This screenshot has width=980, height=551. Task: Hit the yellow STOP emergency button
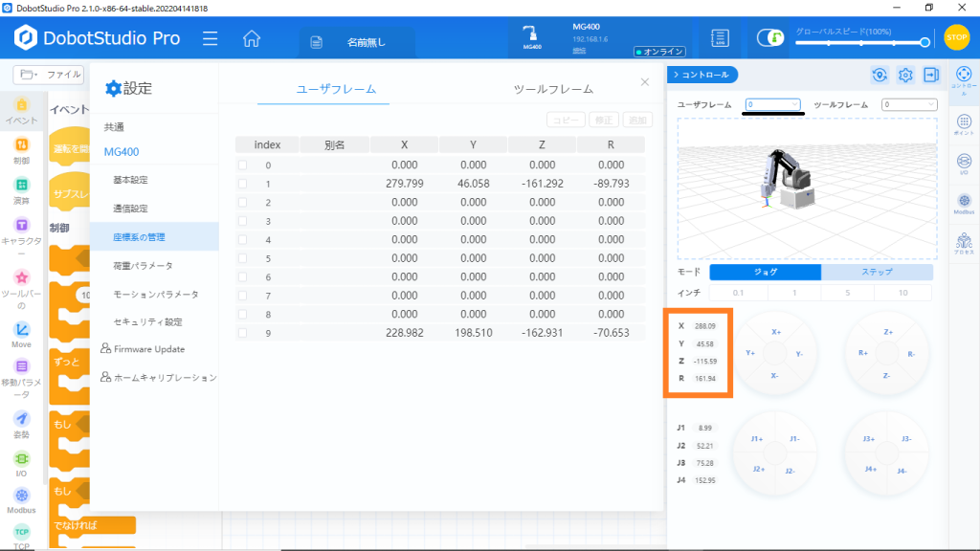[956, 37]
